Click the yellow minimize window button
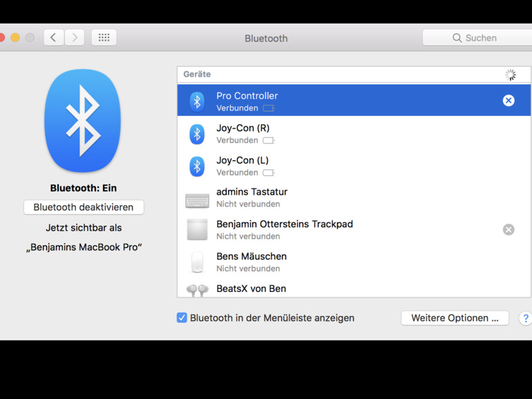Image resolution: width=532 pixels, height=399 pixels. click(15, 37)
